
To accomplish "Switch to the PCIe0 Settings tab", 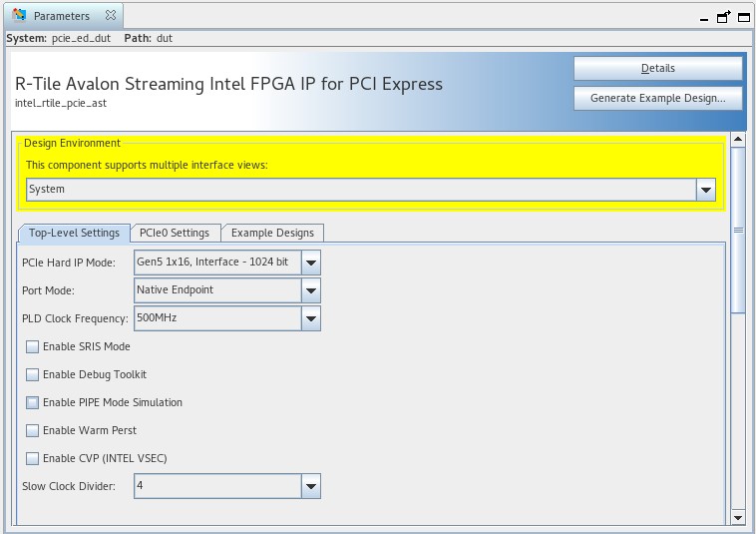I will click(175, 234).
